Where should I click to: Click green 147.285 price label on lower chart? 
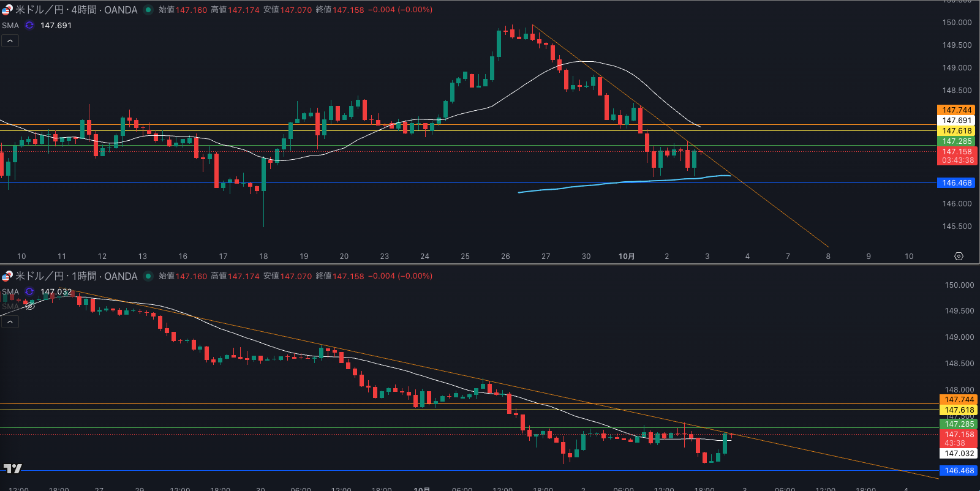[959, 424]
